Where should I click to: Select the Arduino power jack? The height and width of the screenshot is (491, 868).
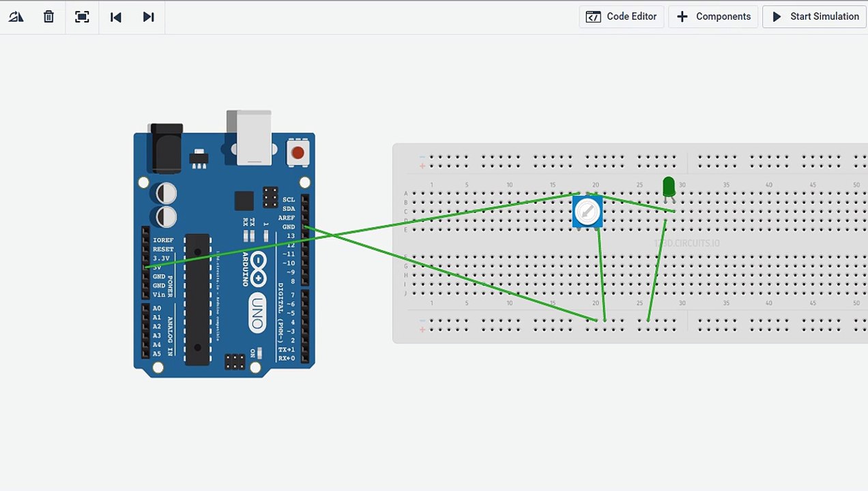pyautogui.click(x=166, y=147)
